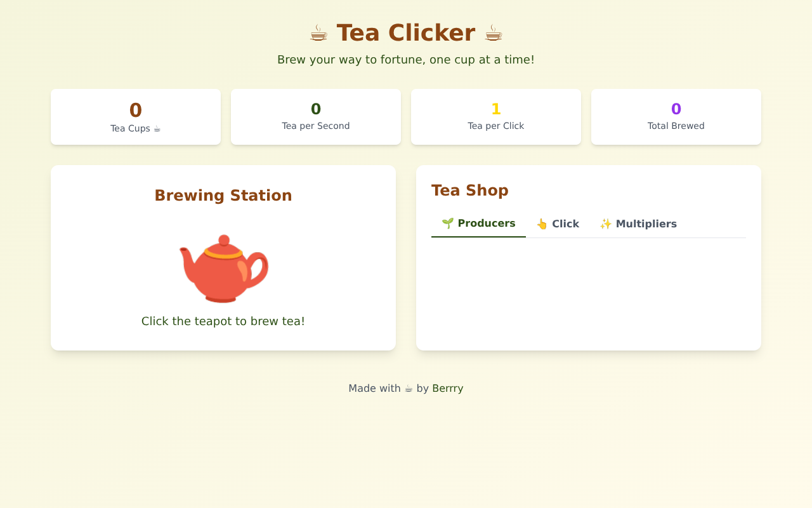Open the Multipliers tab
The image size is (812, 508).
pos(639,224)
